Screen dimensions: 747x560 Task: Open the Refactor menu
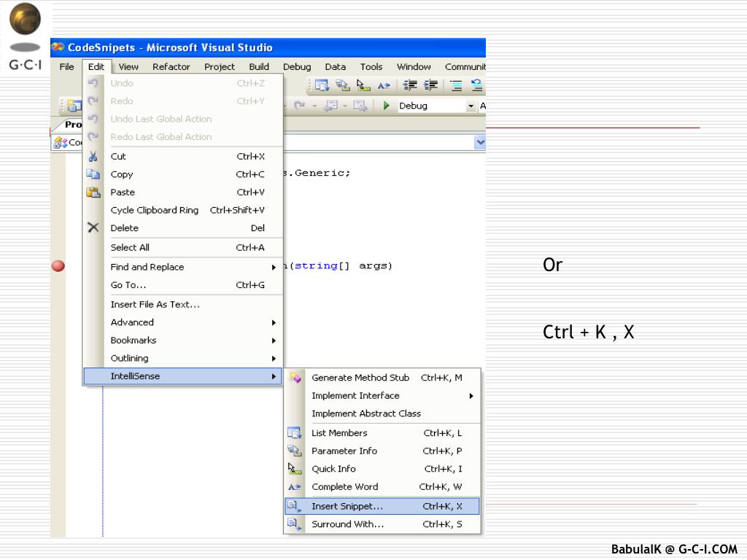[171, 66]
